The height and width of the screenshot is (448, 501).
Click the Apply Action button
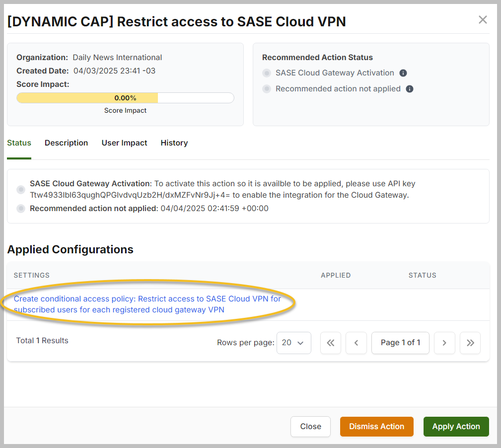pyautogui.click(x=456, y=426)
